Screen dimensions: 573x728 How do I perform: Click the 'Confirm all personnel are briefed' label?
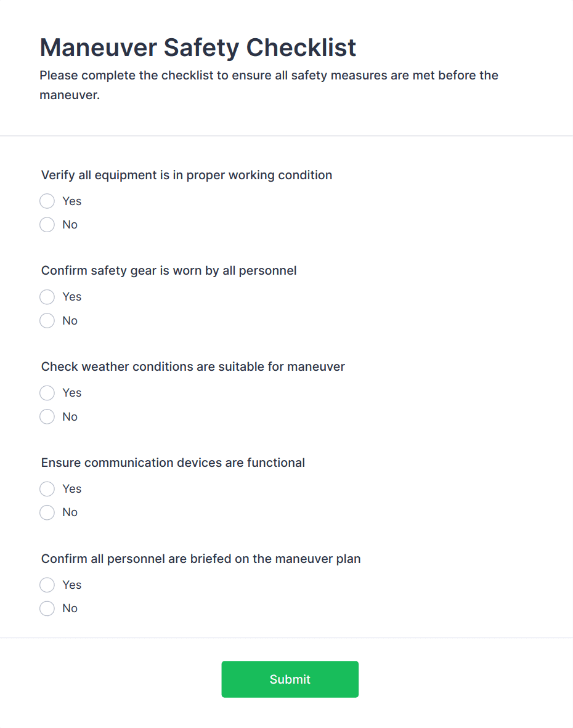pos(201,559)
